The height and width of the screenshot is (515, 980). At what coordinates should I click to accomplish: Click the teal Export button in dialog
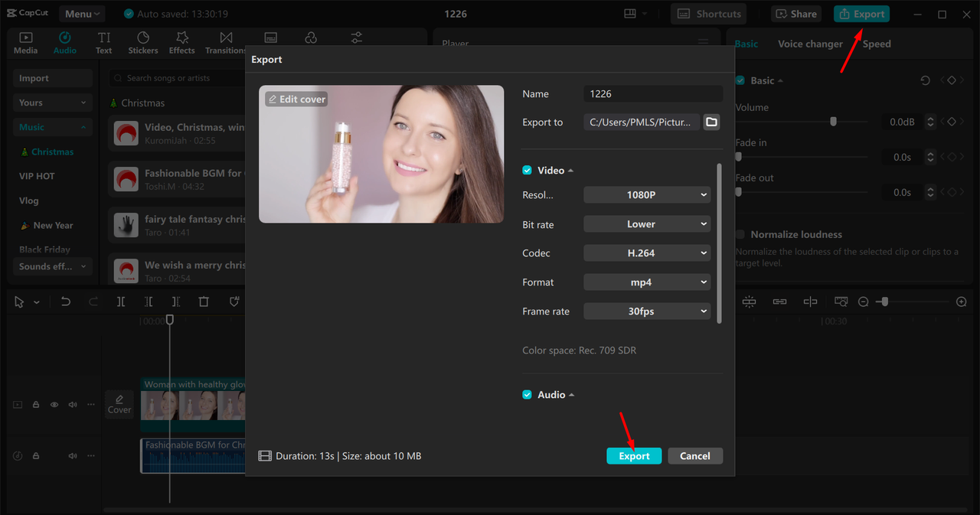click(634, 455)
